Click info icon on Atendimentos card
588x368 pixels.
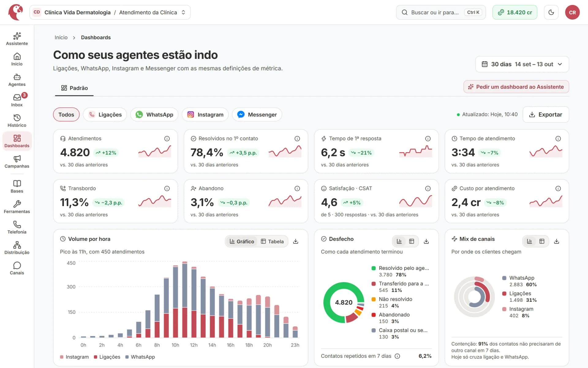tap(167, 139)
